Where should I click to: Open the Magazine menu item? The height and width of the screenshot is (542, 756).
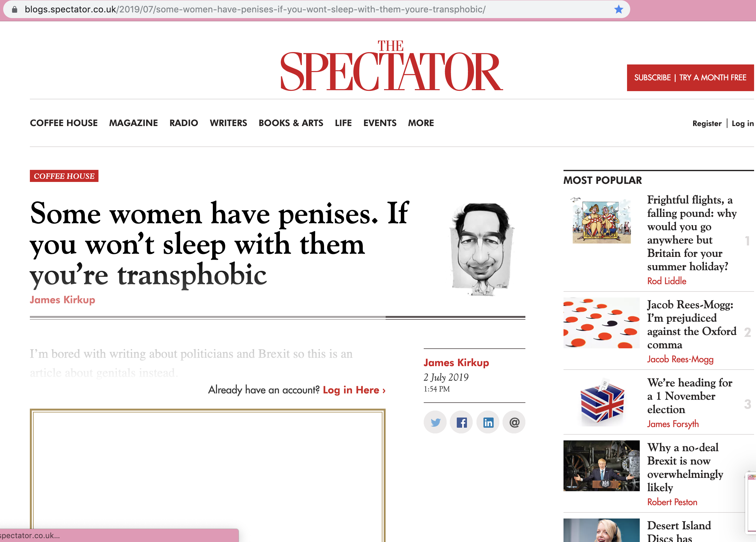coord(133,123)
